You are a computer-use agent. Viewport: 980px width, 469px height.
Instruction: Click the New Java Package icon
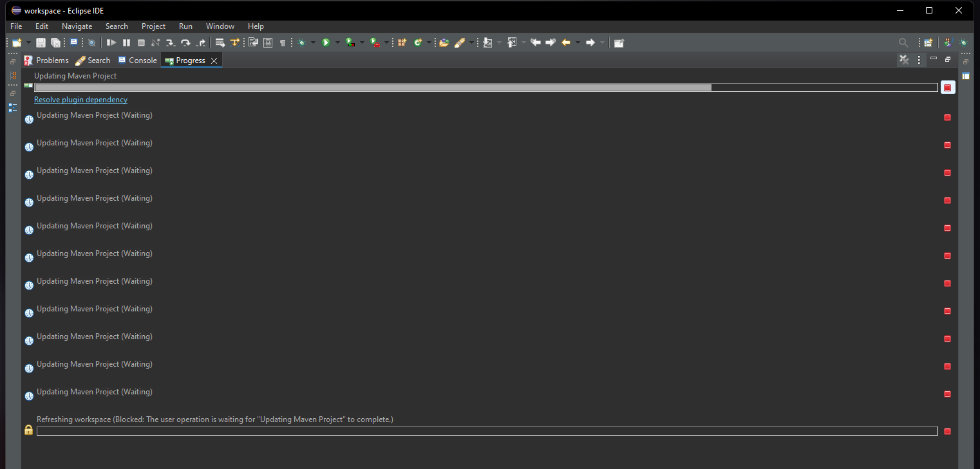(402, 42)
